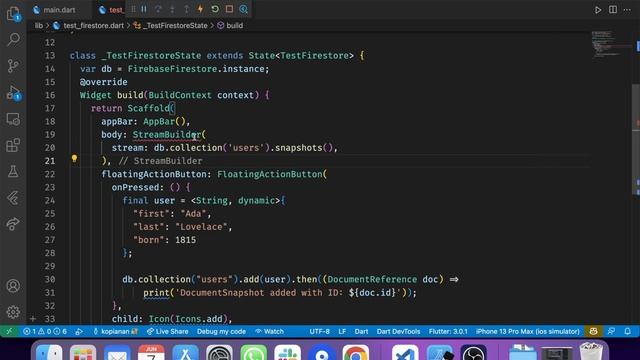The height and width of the screenshot is (360, 640).
Task: Open Run and Debug view
Action: coord(13,93)
